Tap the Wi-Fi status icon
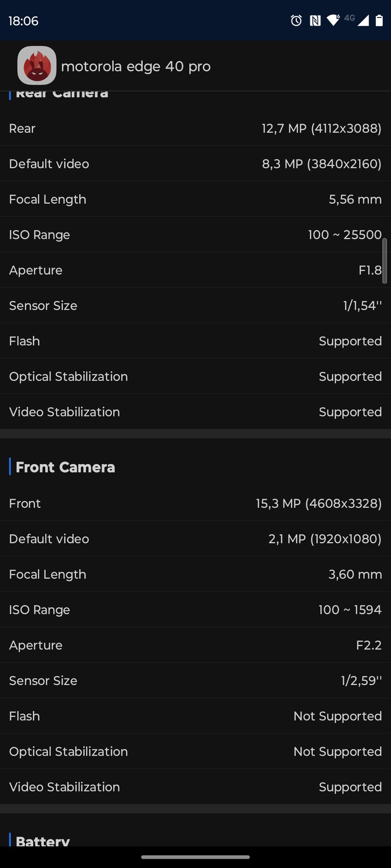 (x=333, y=20)
